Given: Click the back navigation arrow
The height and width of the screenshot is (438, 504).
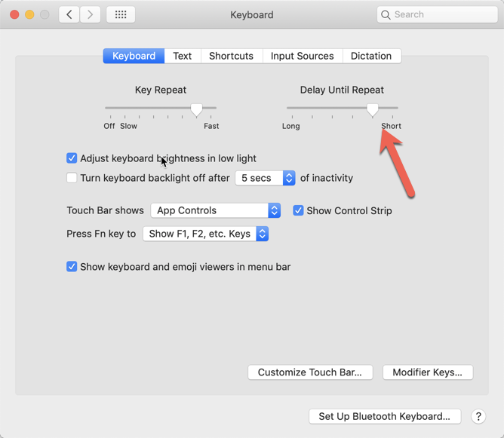Looking at the screenshot, I should click(69, 14).
